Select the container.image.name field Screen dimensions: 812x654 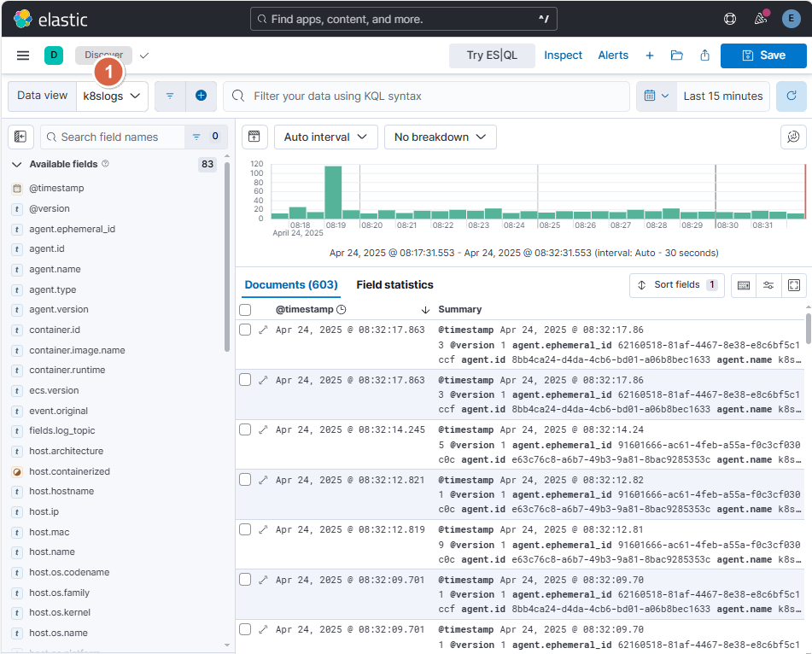pos(77,351)
